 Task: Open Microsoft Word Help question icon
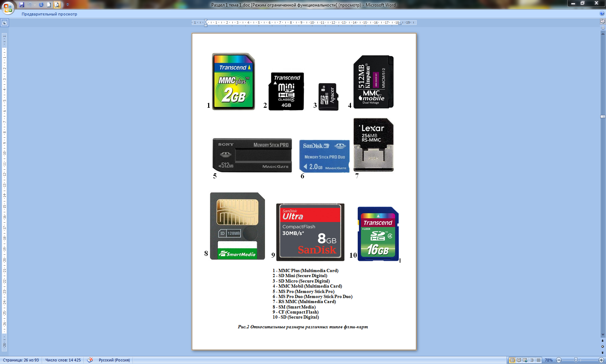[602, 14]
